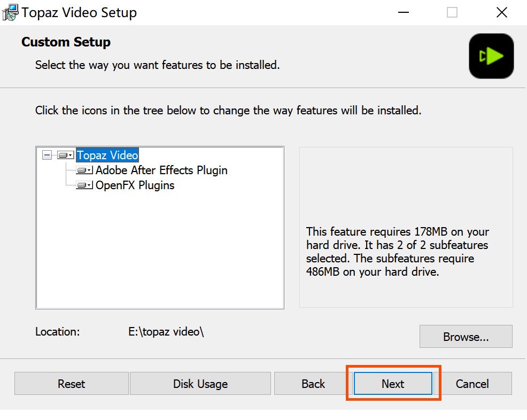Image resolution: width=527 pixels, height=420 pixels.
Task: Collapse the Topaz Video feature tree
Action: point(47,155)
